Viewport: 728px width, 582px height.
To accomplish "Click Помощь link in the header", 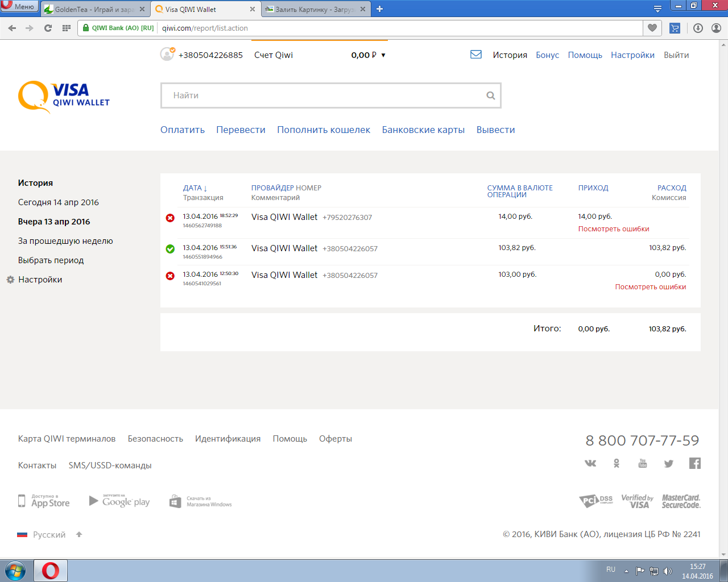I will coord(585,55).
